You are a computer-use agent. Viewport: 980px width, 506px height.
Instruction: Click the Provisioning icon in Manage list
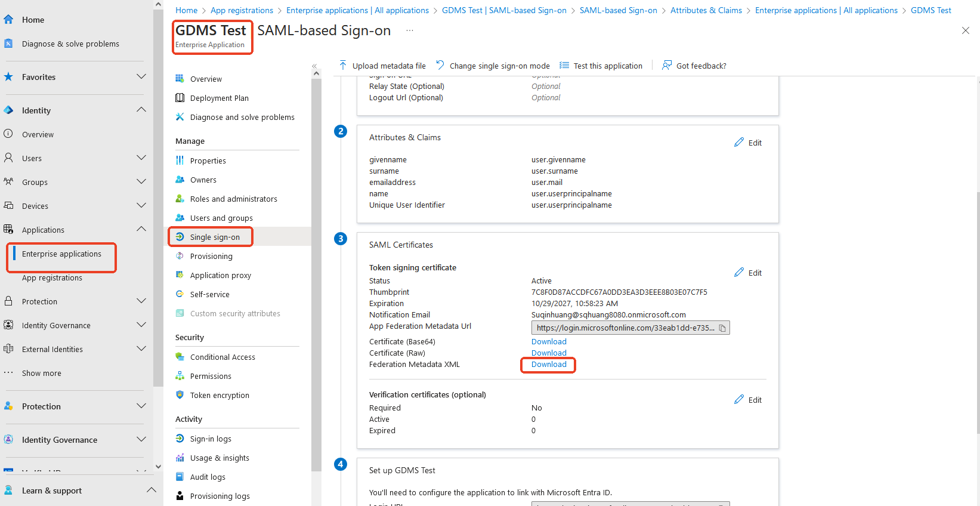pyautogui.click(x=180, y=256)
